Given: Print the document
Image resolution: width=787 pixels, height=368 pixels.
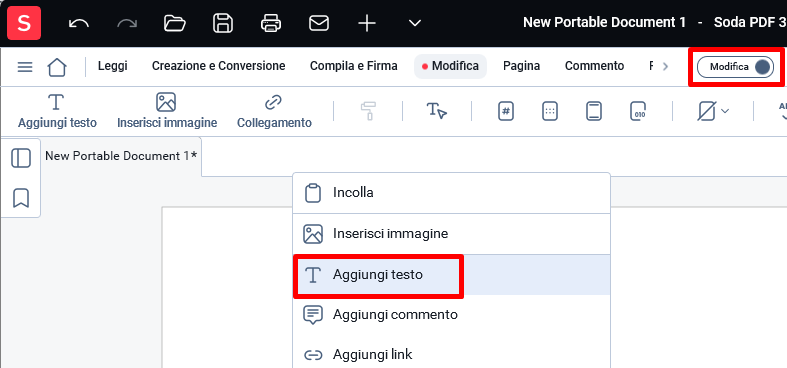Looking at the screenshot, I should click(271, 23).
